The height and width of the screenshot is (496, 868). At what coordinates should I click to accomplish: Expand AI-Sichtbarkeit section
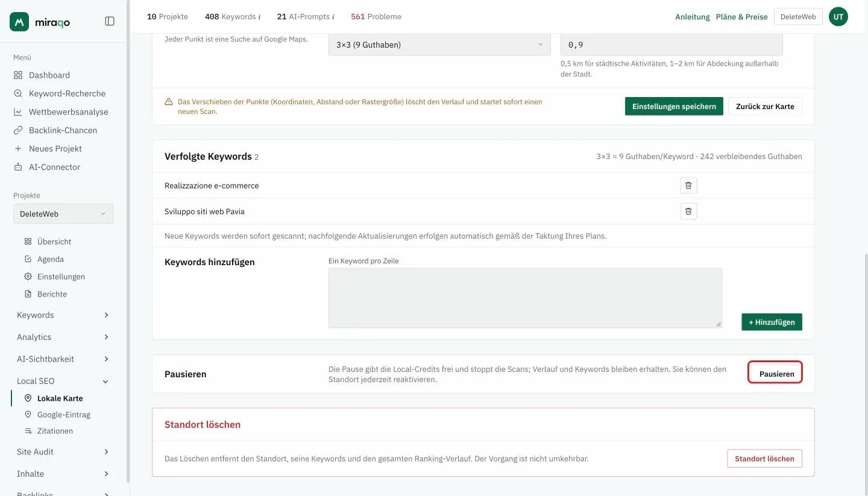pos(63,359)
